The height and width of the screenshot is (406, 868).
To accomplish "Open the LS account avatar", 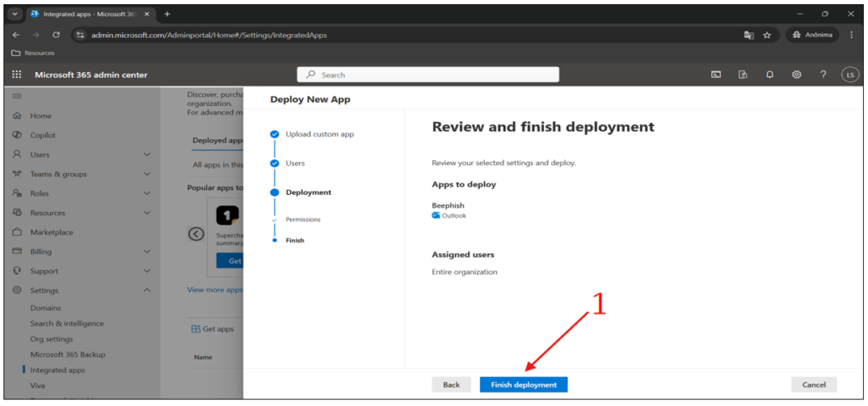I will (849, 75).
